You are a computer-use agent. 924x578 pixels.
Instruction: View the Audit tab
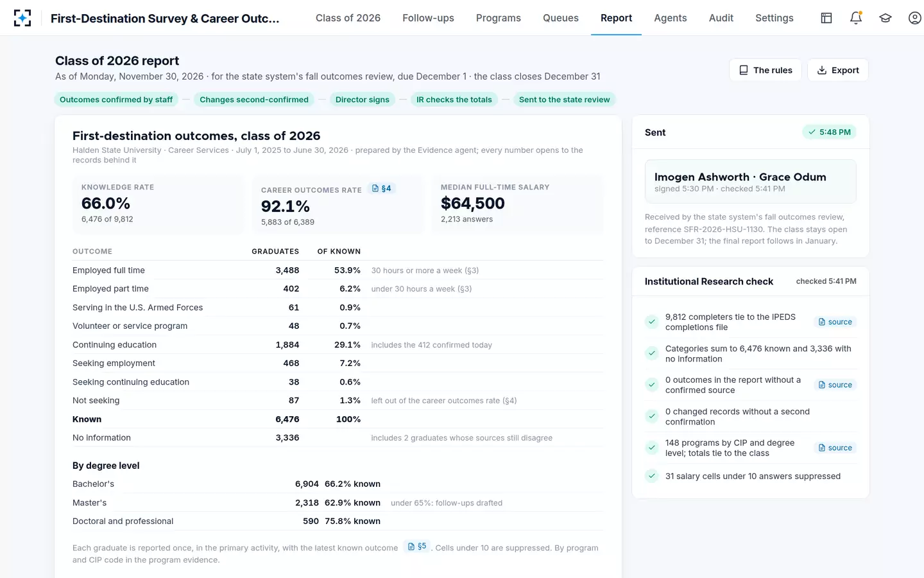(721, 18)
